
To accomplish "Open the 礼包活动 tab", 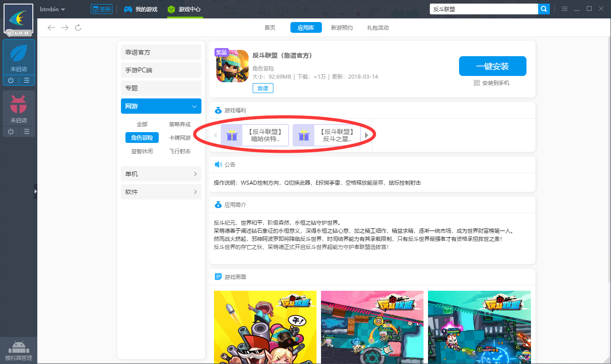I will coord(378,28).
